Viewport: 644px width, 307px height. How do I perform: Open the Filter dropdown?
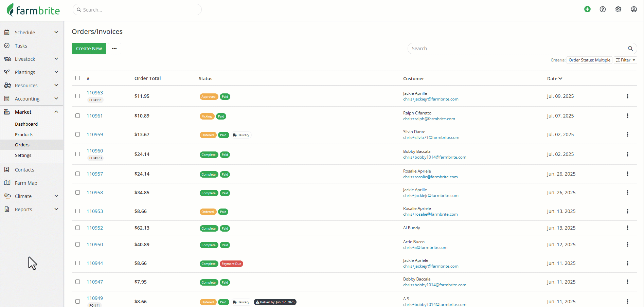click(x=625, y=60)
